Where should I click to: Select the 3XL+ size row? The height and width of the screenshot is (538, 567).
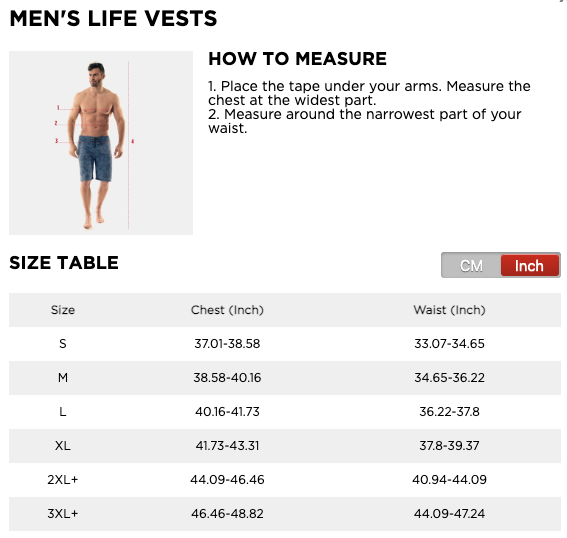pos(285,513)
